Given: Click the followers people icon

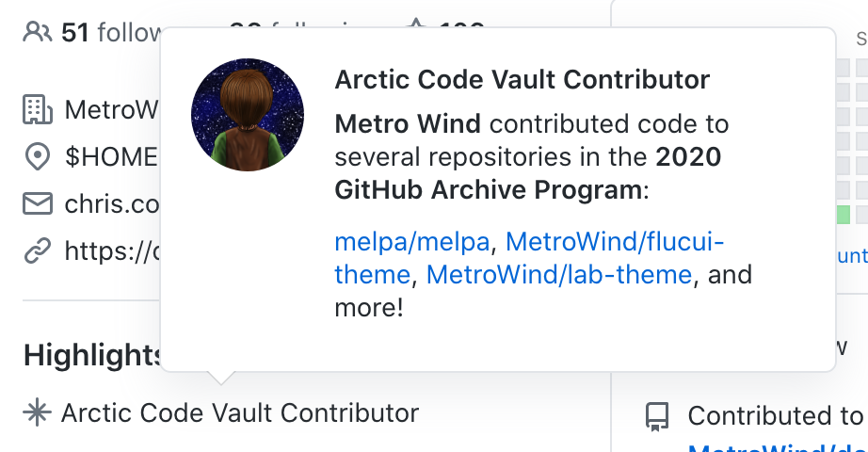Looking at the screenshot, I should [x=38, y=33].
